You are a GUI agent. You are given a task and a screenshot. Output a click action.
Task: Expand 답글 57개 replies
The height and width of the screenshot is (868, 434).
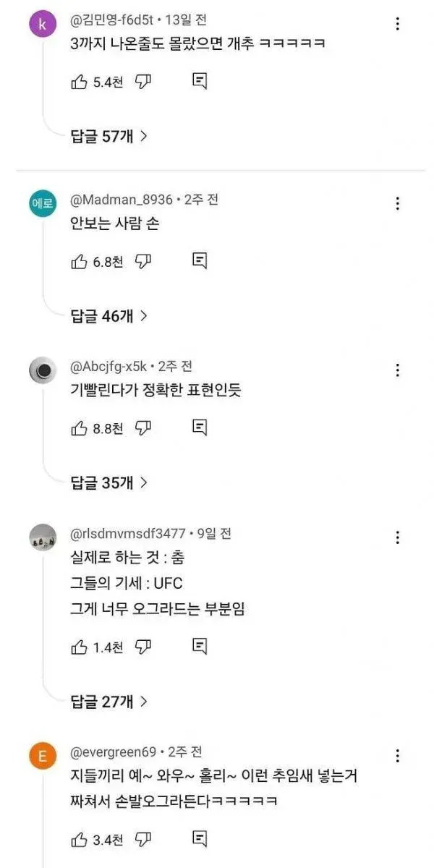click(x=109, y=135)
